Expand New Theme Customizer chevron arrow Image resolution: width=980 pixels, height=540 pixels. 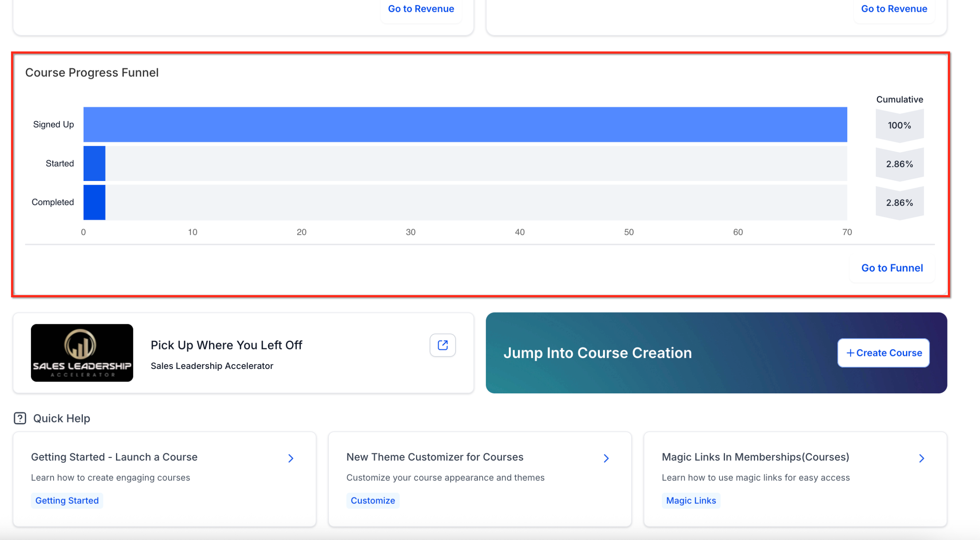(606, 458)
